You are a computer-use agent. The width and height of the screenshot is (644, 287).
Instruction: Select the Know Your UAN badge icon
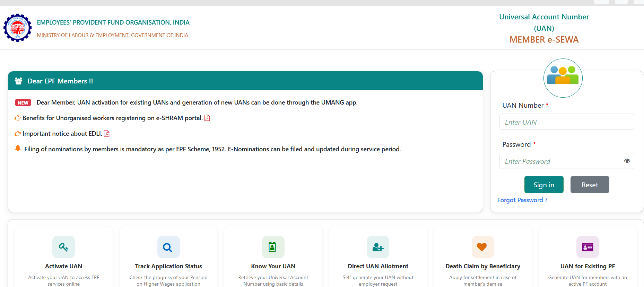[x=273, y=247]
